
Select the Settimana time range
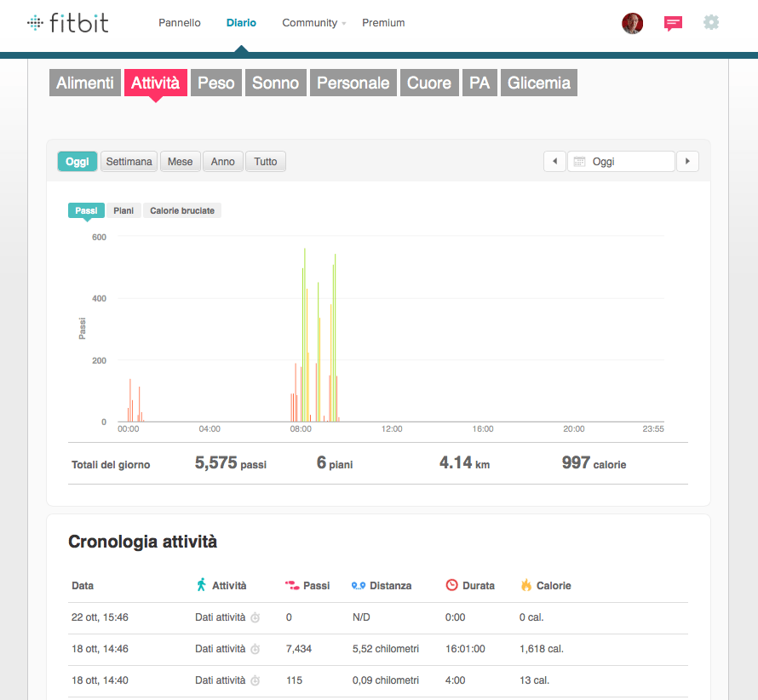click(x=129, y=162)
